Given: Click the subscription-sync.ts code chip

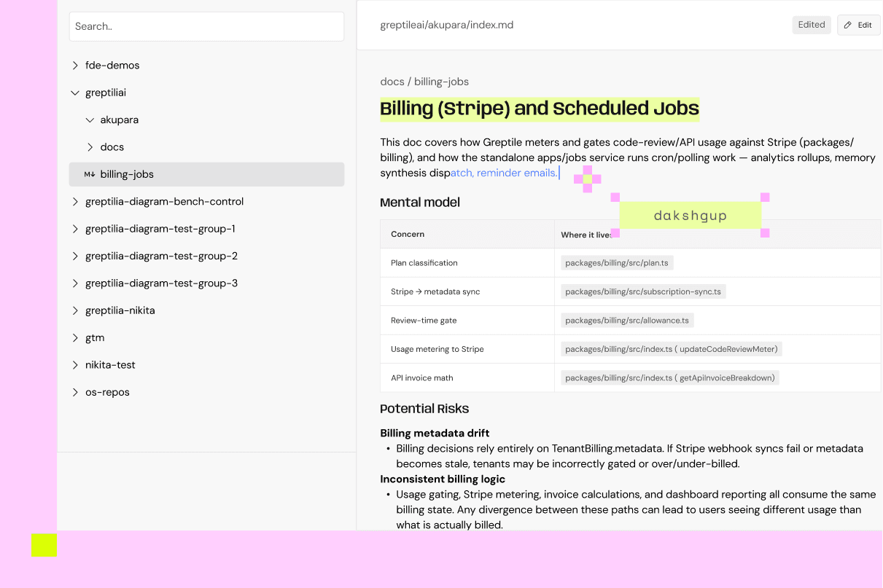Looking at the screenshot, I should 643,291.
